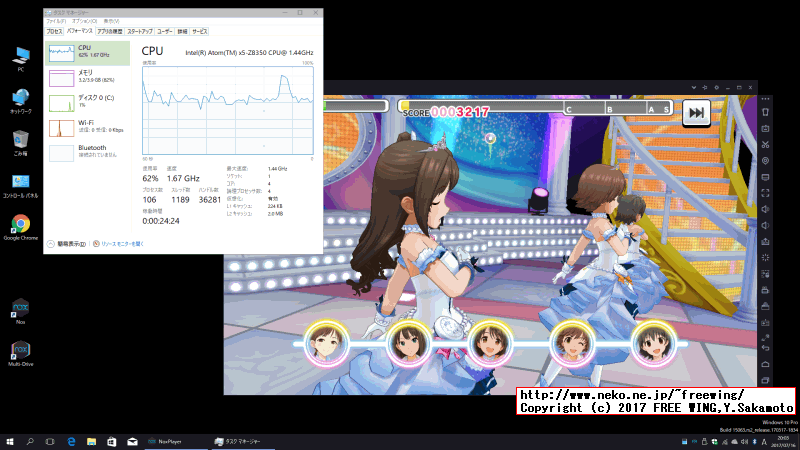The image size is (800, 450).
Task: Click the Network desktop icon
Action: point(21,101)
